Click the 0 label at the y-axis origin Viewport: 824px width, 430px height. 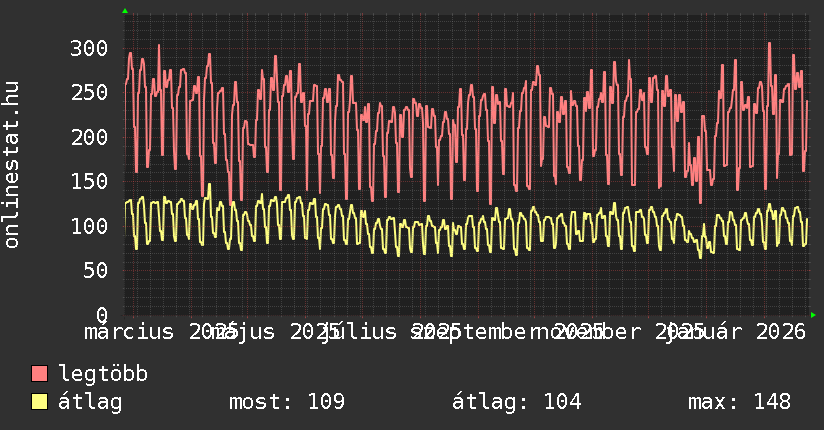click(101, 314)
